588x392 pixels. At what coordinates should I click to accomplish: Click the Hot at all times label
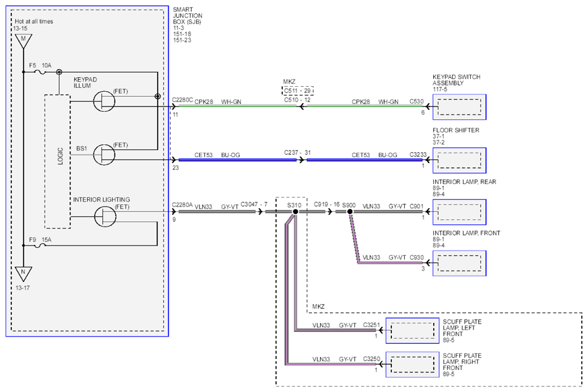tap(34, 21)
